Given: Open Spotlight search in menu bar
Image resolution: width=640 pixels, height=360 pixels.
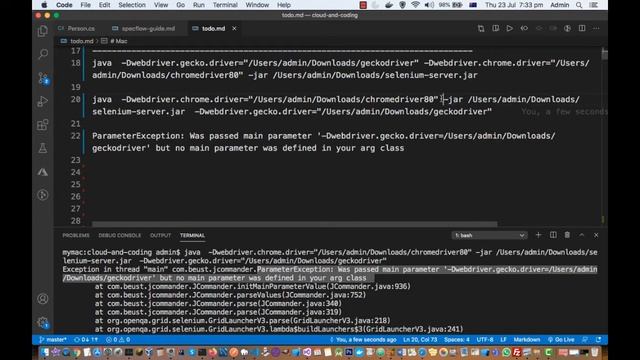Looking at the screenshot, I should 579,5.
